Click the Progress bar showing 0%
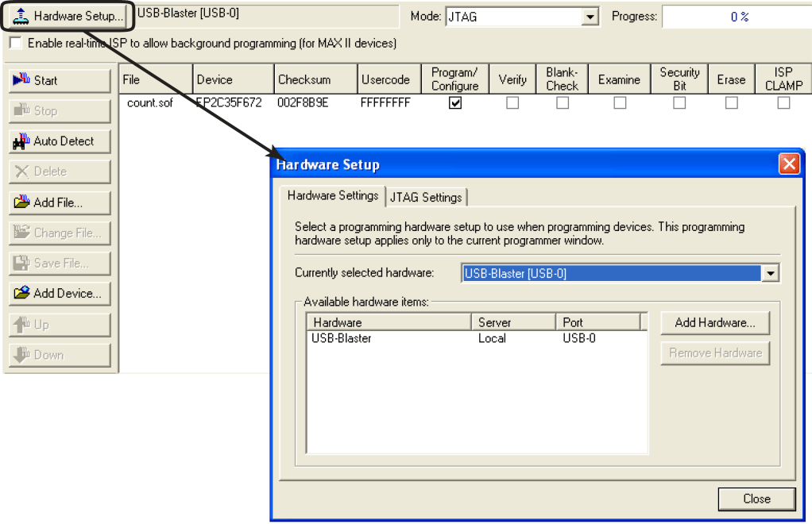 coord(735,17)
